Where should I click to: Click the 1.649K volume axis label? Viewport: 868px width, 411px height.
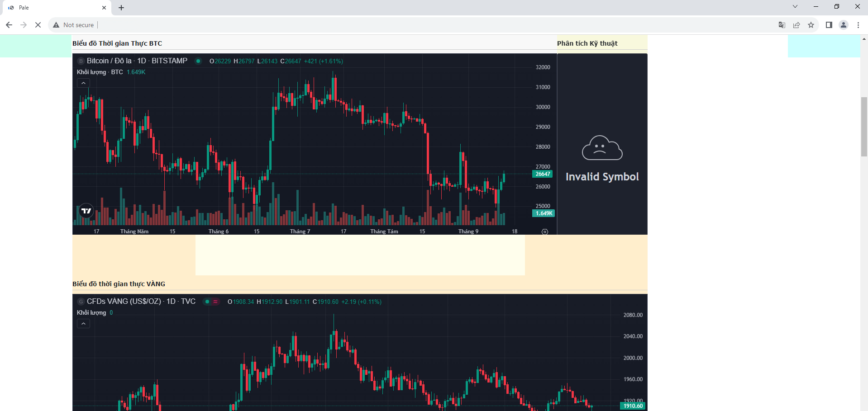click(x=544, y=213)
